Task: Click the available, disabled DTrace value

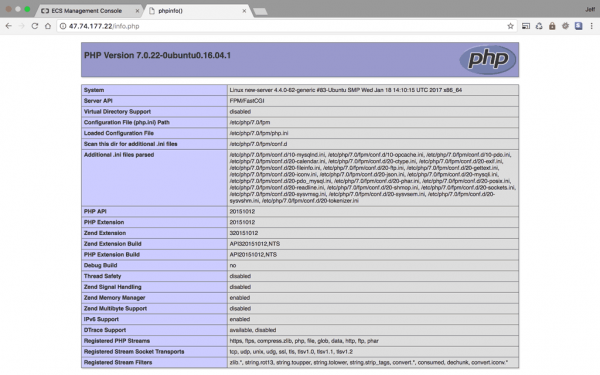Action: tap(253, 330)
